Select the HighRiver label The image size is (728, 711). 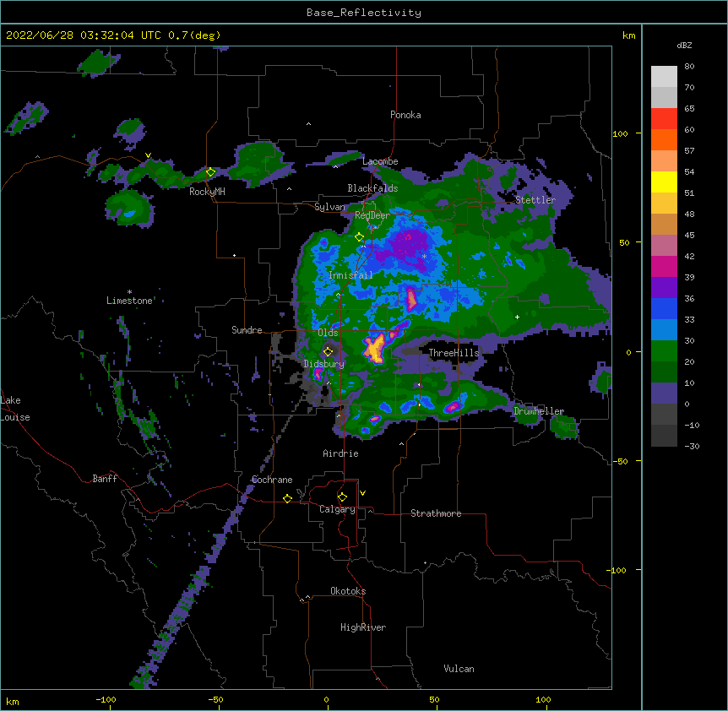click(x=363, y=627)
